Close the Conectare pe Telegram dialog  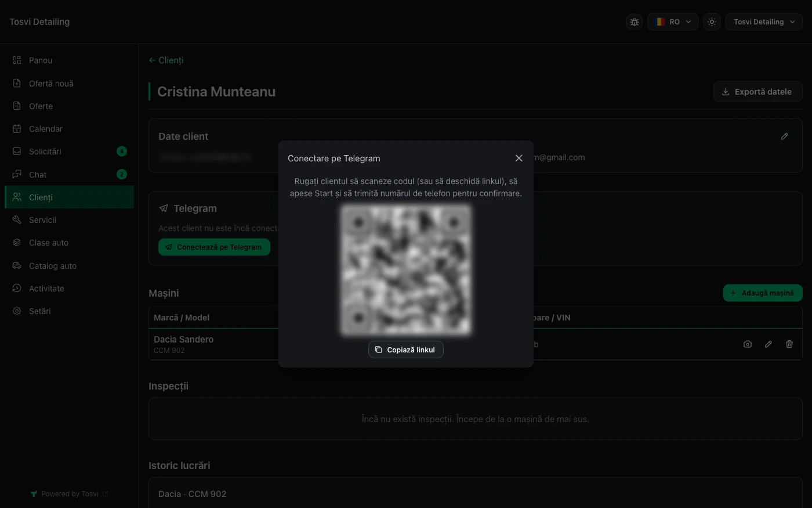tap(519, 158)
